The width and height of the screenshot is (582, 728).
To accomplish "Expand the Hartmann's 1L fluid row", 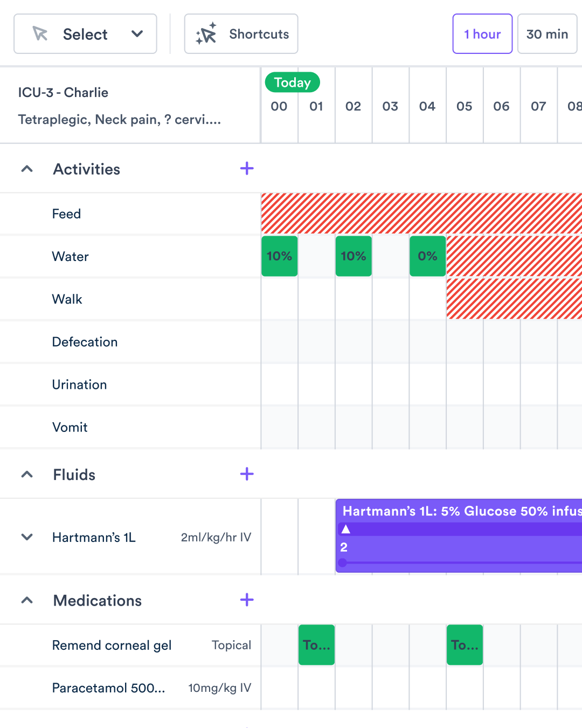I will pyautogui.click(x=27, y=537).
